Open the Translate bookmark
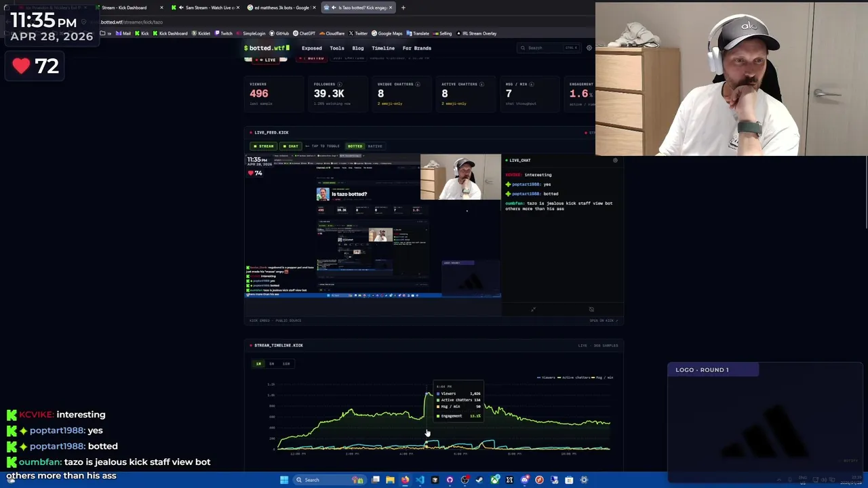 pos(418,33)
